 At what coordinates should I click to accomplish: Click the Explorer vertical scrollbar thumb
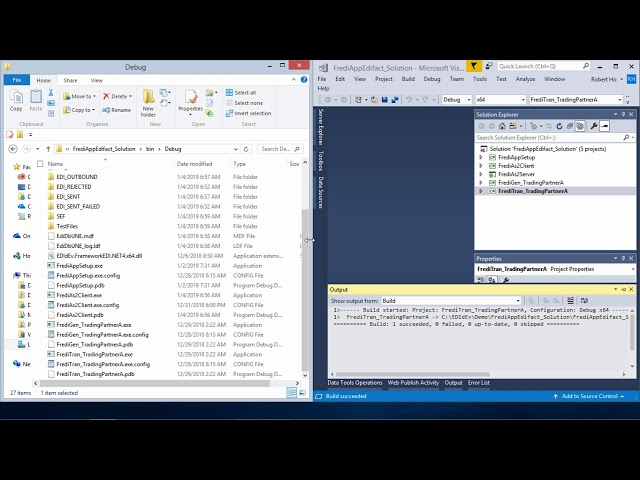click(305, 288)
